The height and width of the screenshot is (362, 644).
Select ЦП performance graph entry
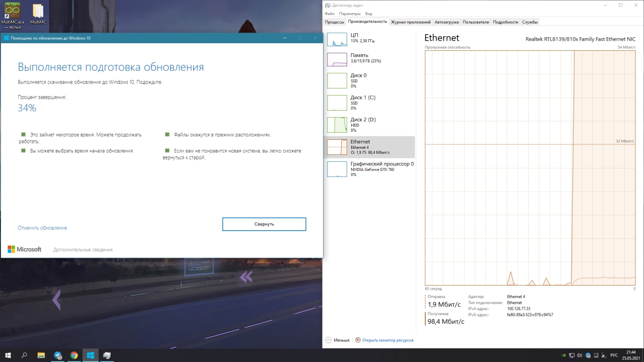click(370, 39)
